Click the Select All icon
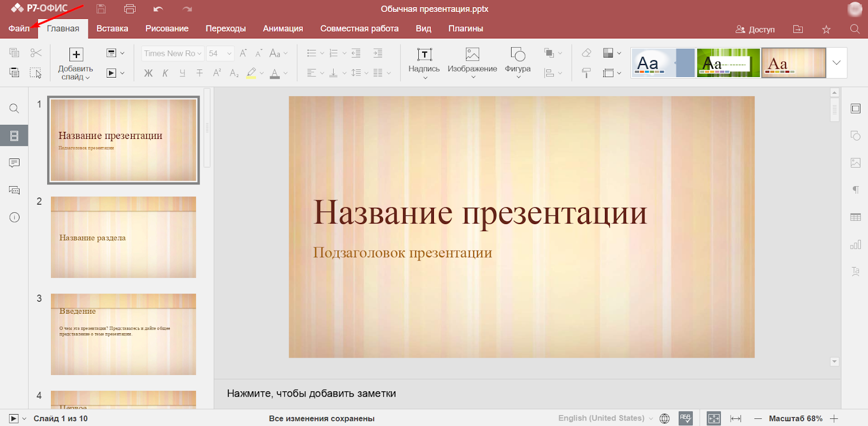The image size is (868, 426). point(36,72)
